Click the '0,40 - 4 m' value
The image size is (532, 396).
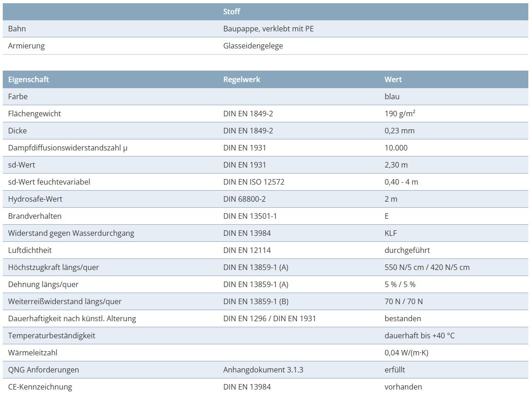click(x=401, y=182)
